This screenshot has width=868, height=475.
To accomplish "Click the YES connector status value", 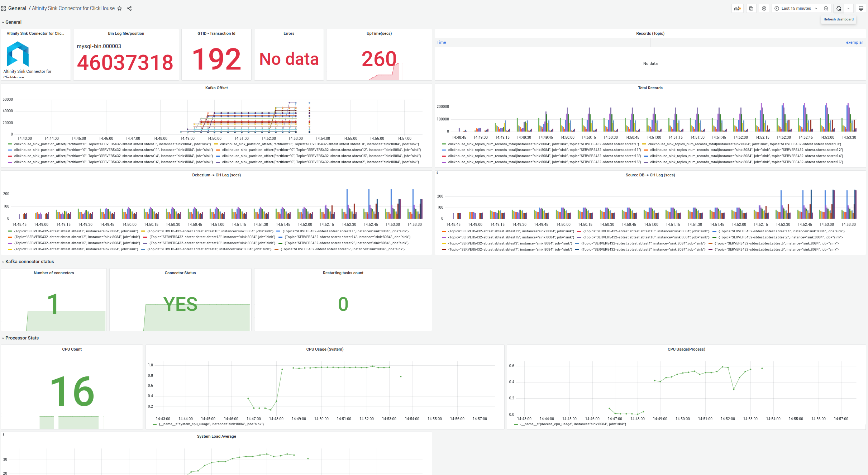I will pos(180,304).
